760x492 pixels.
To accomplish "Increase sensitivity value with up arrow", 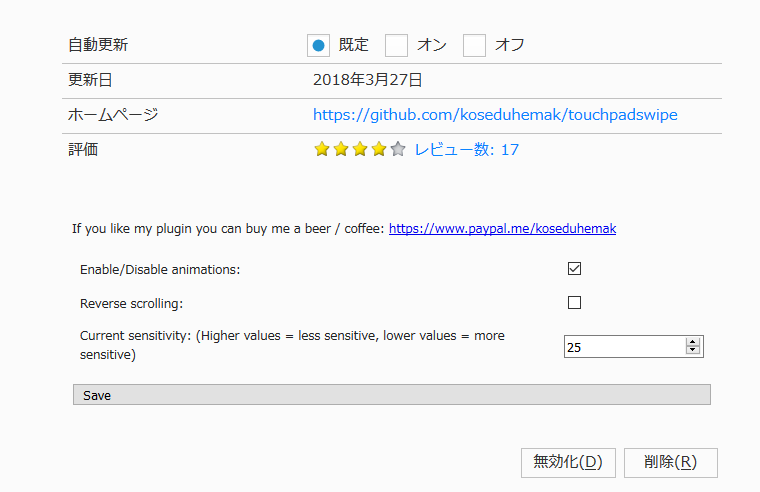I will click(693, 342).
